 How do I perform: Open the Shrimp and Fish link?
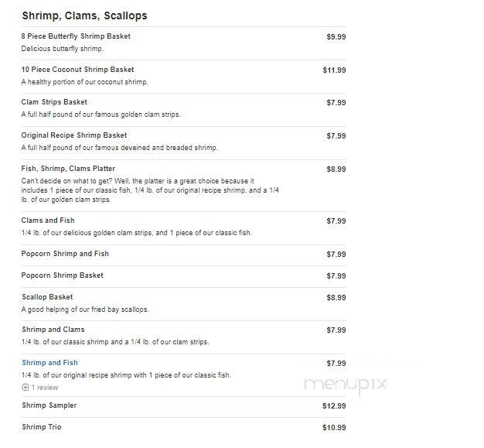pos(49,363)
